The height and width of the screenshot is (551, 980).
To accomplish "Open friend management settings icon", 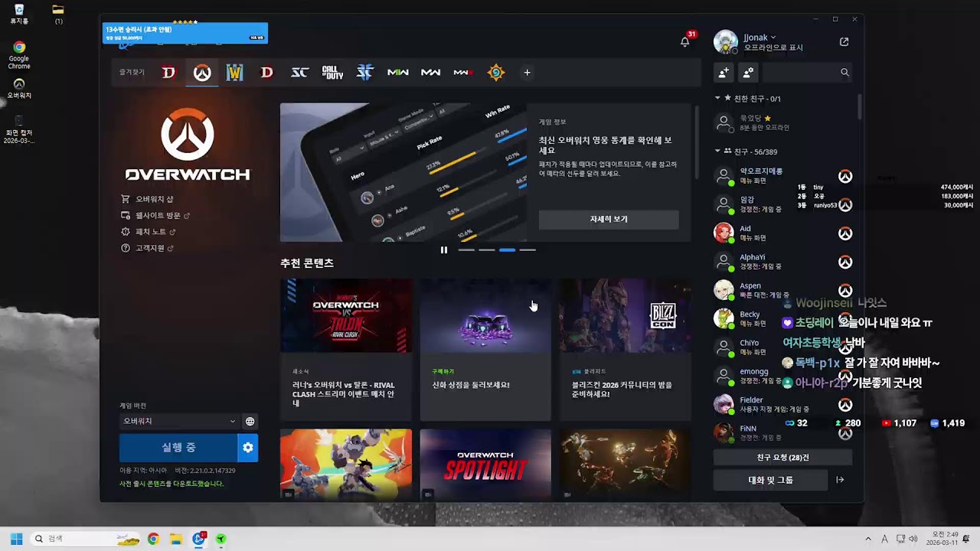I will pyautogui.click(x=748, y=72).
